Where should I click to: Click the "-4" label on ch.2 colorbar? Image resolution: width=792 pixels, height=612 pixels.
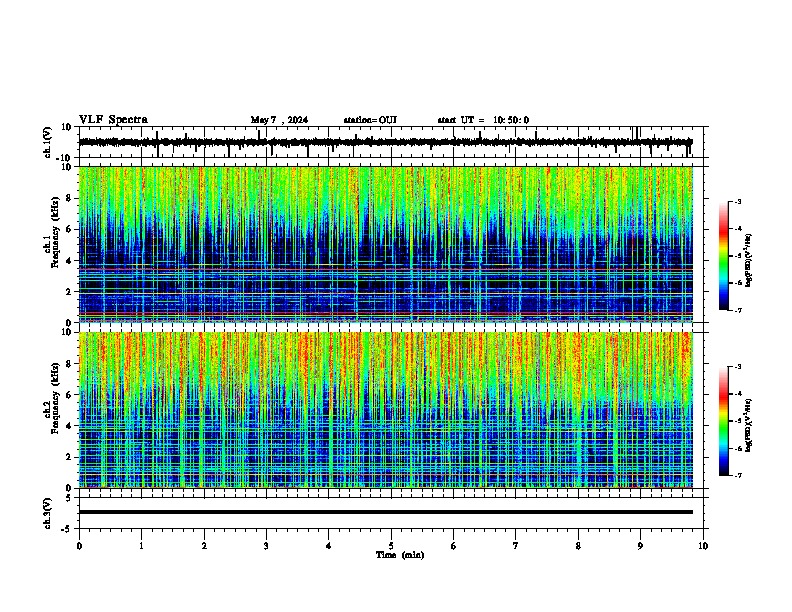(737, 393)
